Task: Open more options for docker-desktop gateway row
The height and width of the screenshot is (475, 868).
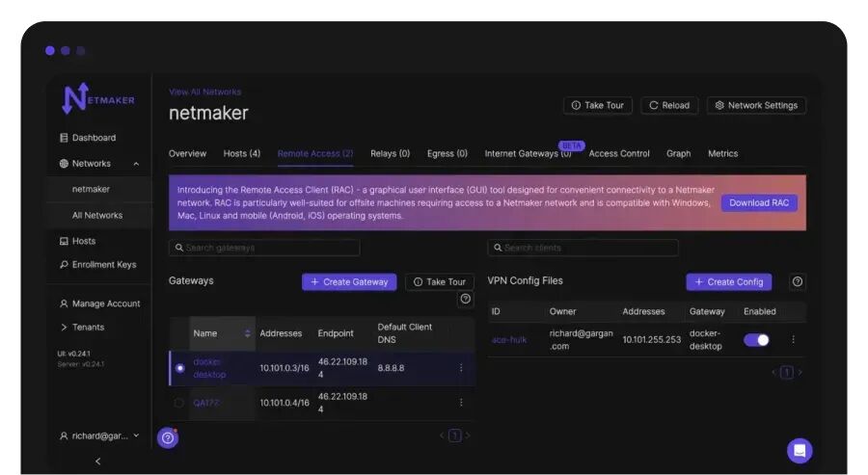Action: pos(461,368)
